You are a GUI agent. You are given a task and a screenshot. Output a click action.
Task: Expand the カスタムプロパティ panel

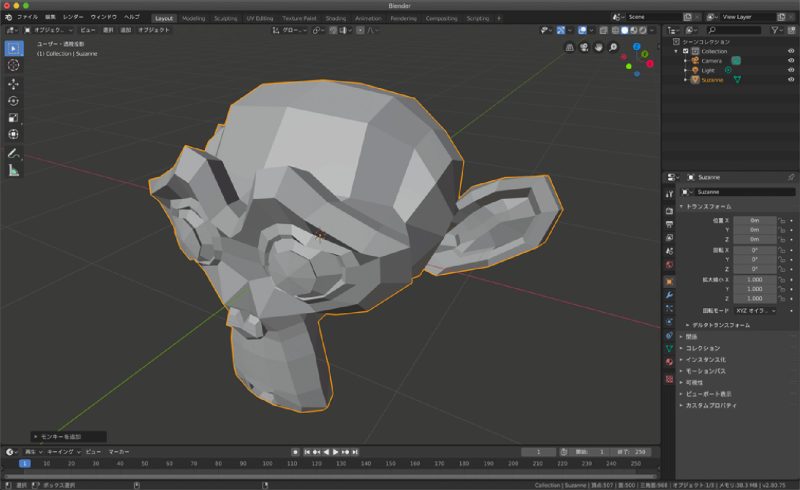tap(708, 405)
